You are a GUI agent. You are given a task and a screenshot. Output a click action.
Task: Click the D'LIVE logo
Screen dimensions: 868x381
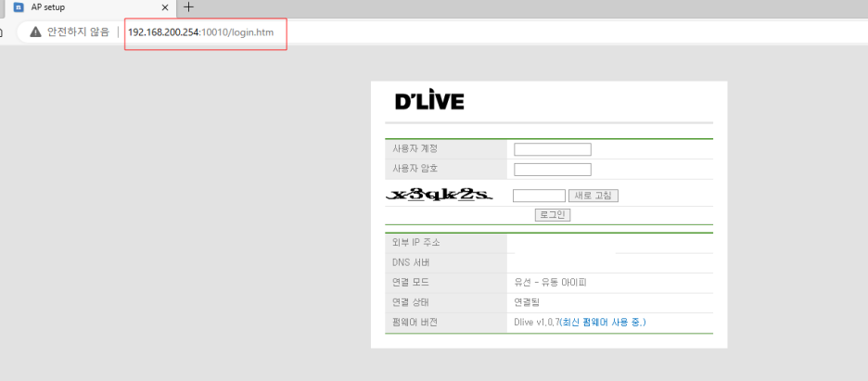pyautogui.click(x=429, y=101)
